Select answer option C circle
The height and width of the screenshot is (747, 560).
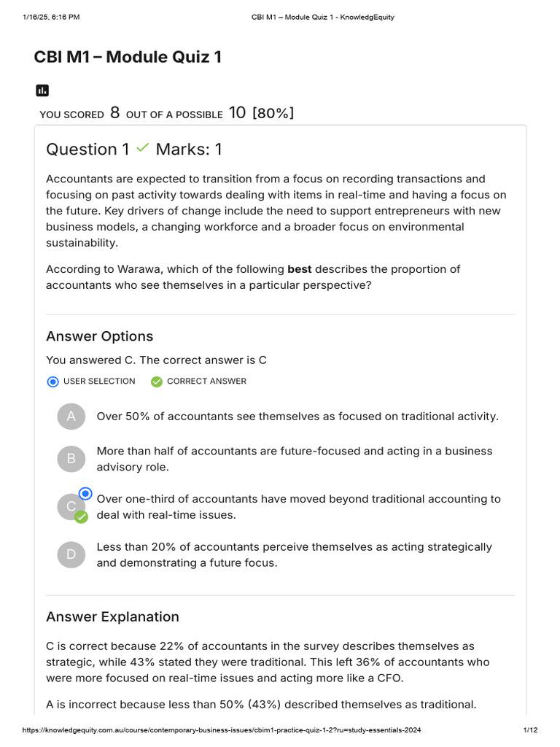coord(71,507)
